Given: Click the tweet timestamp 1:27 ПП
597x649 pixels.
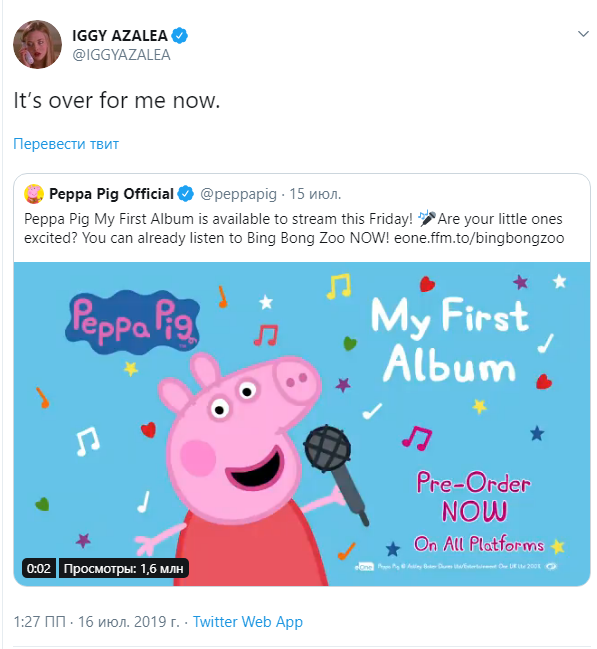Looking at the screenshot, I should pyautogui.click(x=39, y=622).
